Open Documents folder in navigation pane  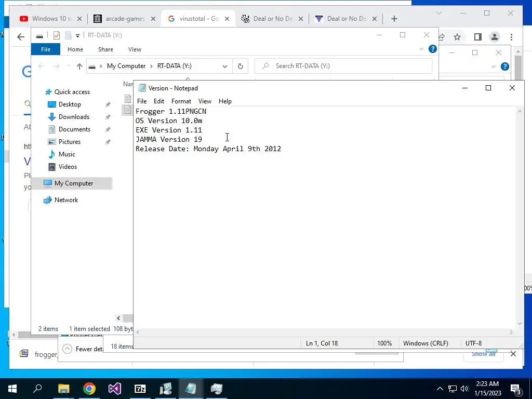tap(74, 129)
